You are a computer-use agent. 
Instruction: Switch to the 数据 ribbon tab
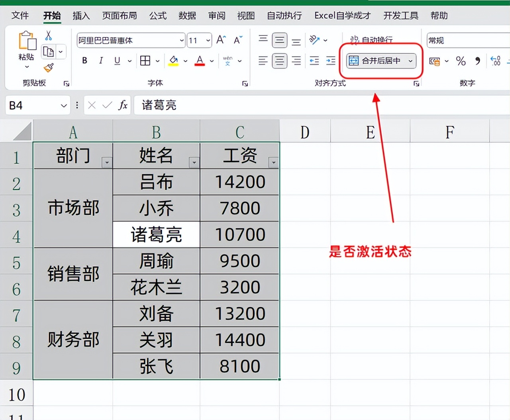(187, 16)
